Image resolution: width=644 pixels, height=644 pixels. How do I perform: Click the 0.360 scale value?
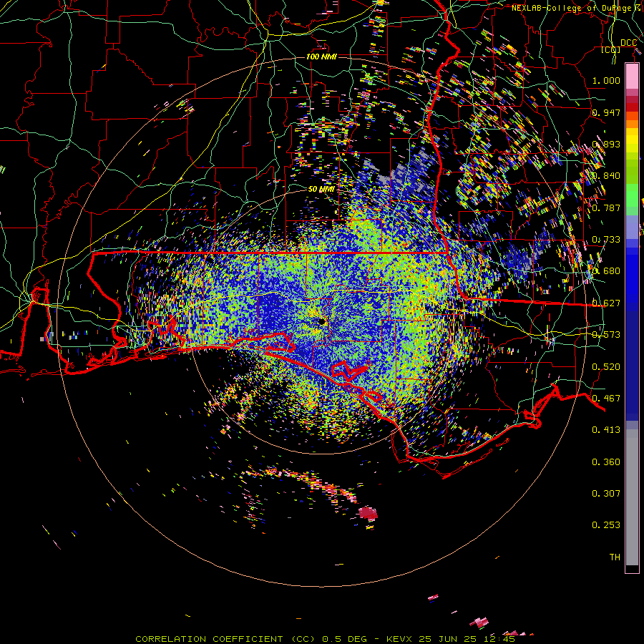606,462
